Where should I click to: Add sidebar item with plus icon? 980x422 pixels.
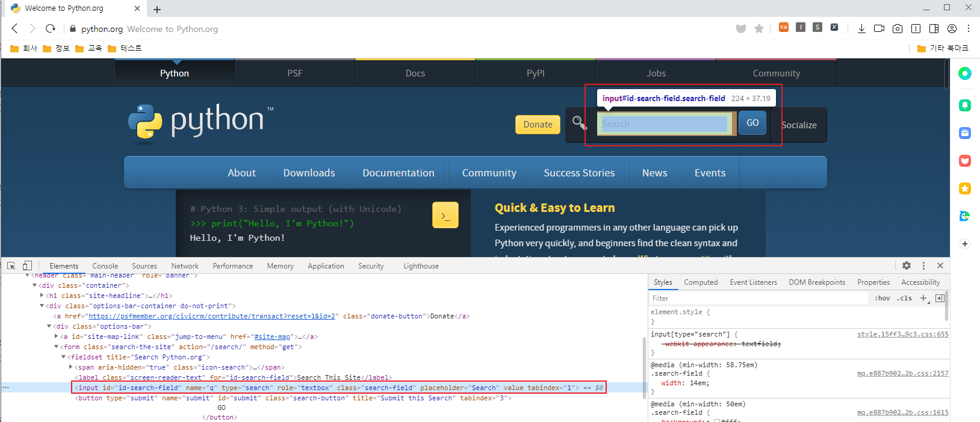tap(965, 244)
